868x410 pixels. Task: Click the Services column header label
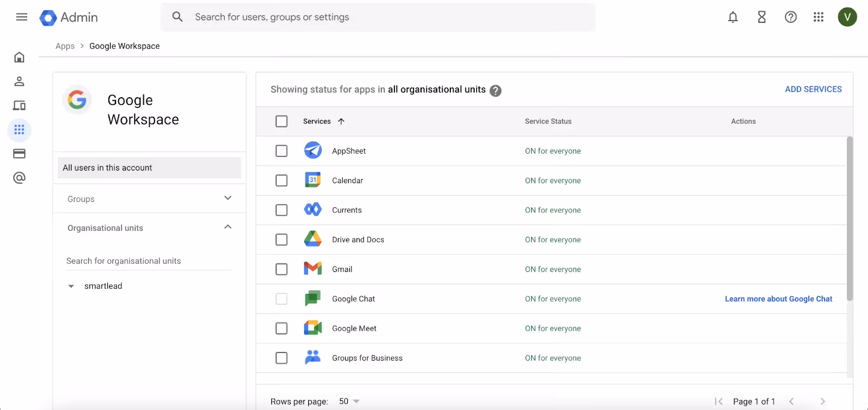[317, 121]
